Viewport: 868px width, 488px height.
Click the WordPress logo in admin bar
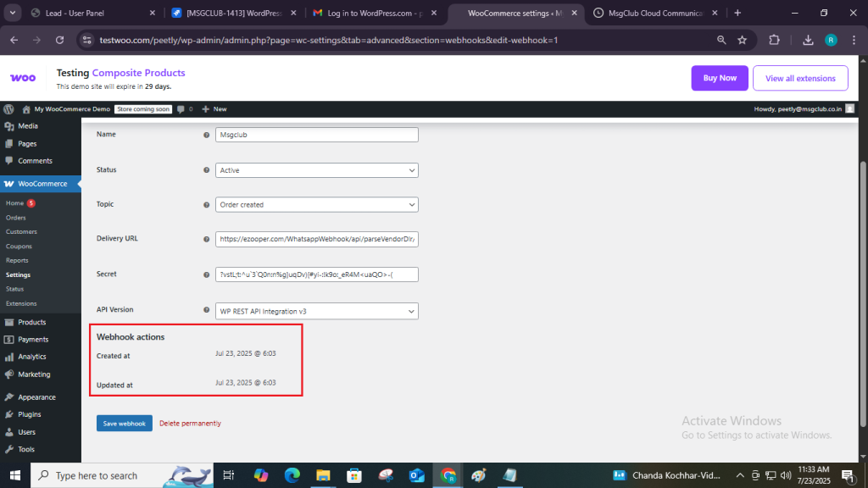tap(8, 109)
